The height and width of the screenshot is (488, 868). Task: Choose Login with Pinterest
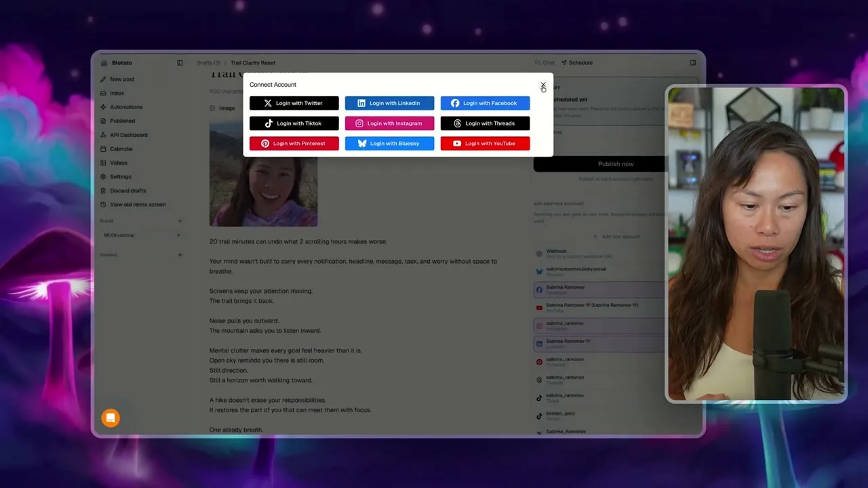(294, 143)
